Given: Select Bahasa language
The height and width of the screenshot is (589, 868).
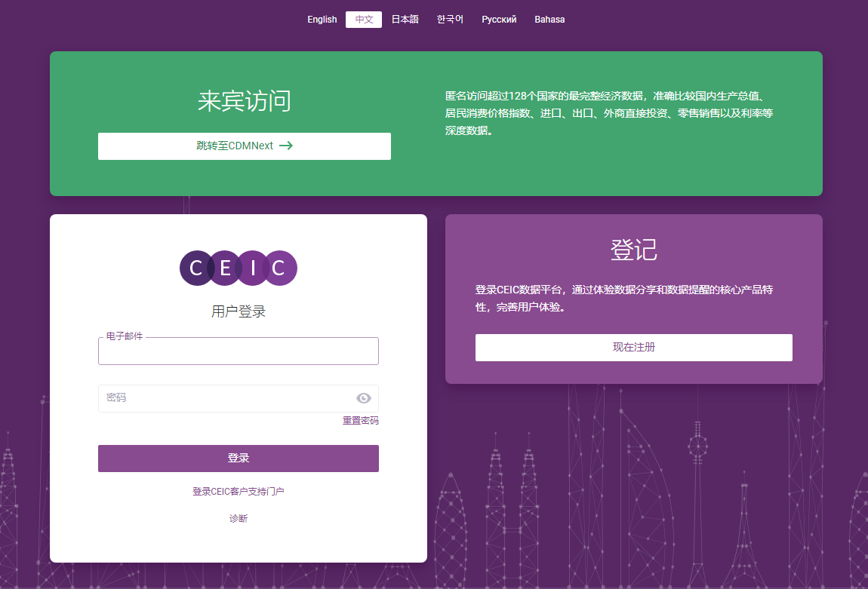Looking at the screenshot, I should pos(549,20).
